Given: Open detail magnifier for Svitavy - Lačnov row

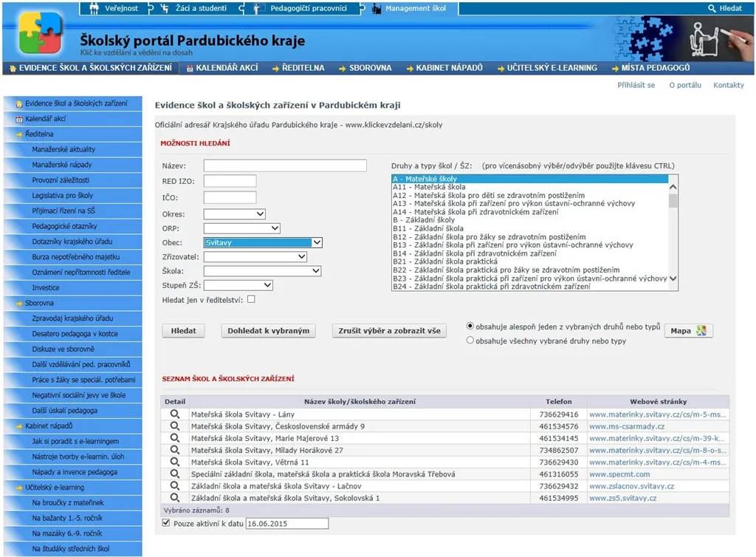Looking at the screenshot, I should 174,485.
